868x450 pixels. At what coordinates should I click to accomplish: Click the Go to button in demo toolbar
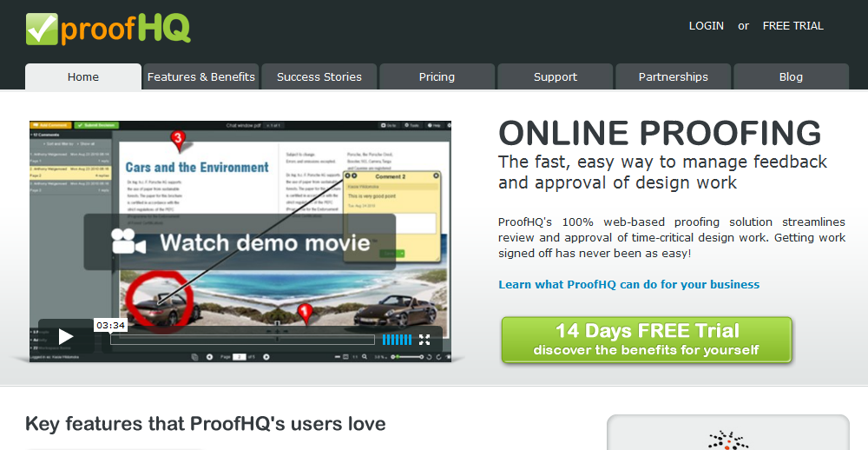389,125
